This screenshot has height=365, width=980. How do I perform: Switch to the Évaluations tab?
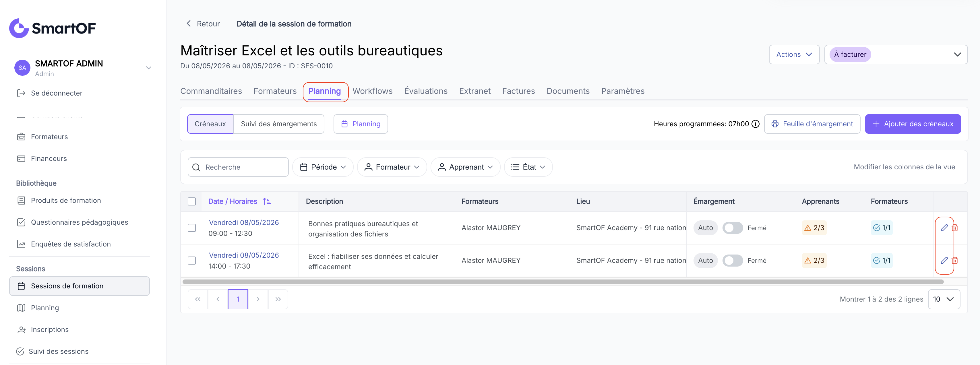pyautogui.click(x=426, y=91)
